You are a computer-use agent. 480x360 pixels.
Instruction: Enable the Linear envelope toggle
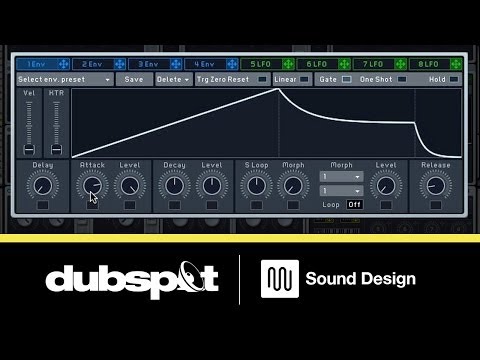coord(304,79)
